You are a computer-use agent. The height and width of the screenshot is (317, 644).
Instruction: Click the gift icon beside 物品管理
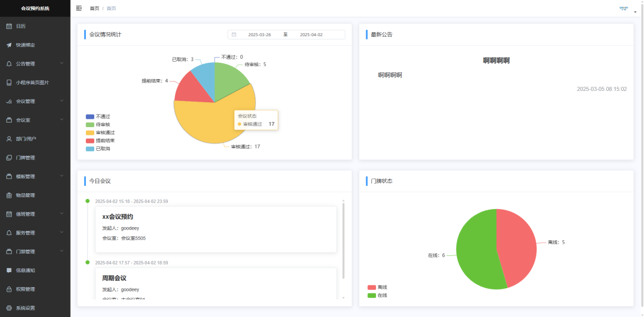[9, 196]
